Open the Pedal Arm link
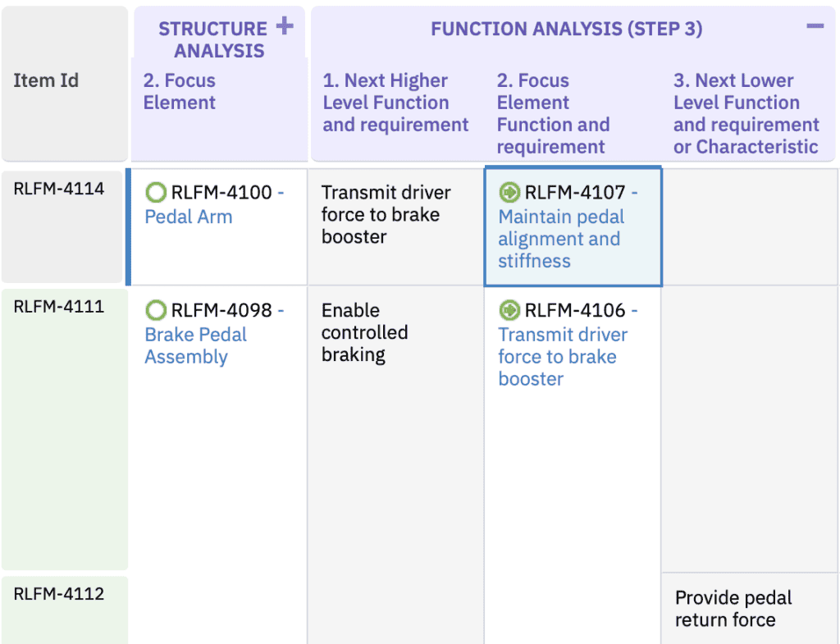The width and height of the screenshot is (840, 644). point(188,217)
